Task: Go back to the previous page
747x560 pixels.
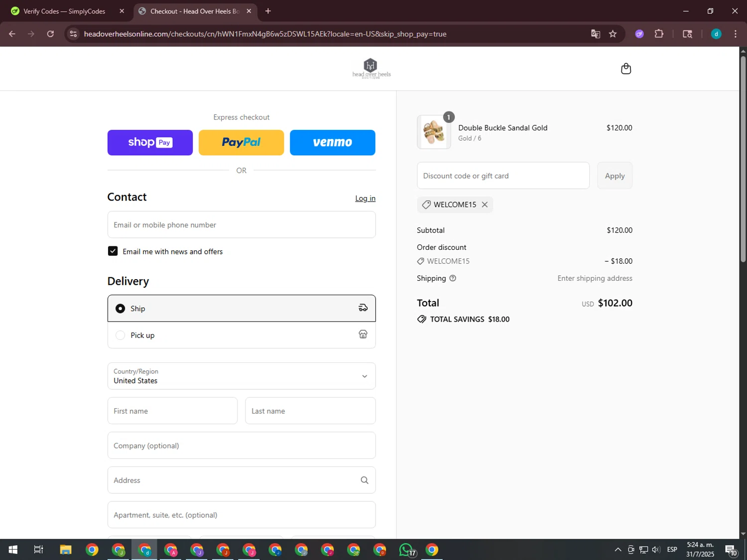Action: tap(12, 34)
